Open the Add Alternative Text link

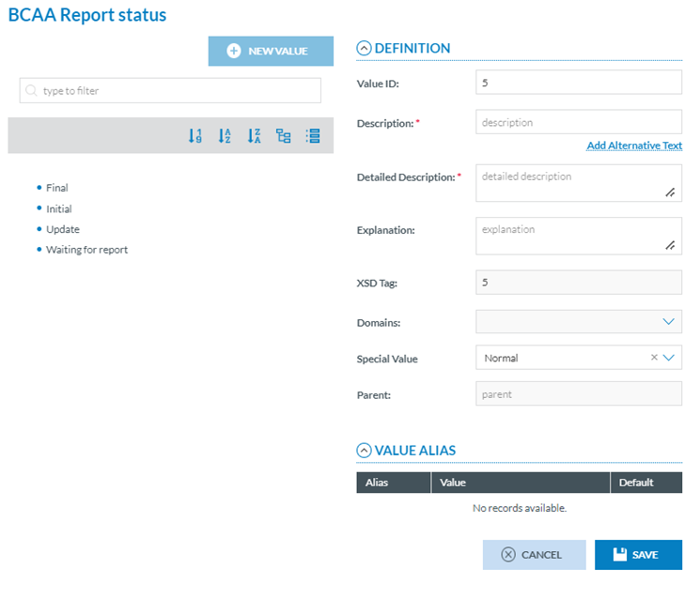tap(634, 146)
